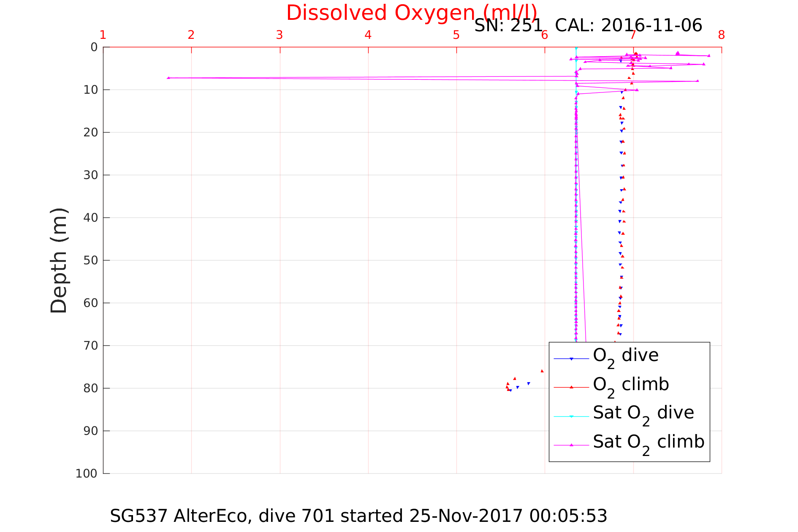Click the red climb point near 76 m depth

pyautogui.click(x=542, y=371)
